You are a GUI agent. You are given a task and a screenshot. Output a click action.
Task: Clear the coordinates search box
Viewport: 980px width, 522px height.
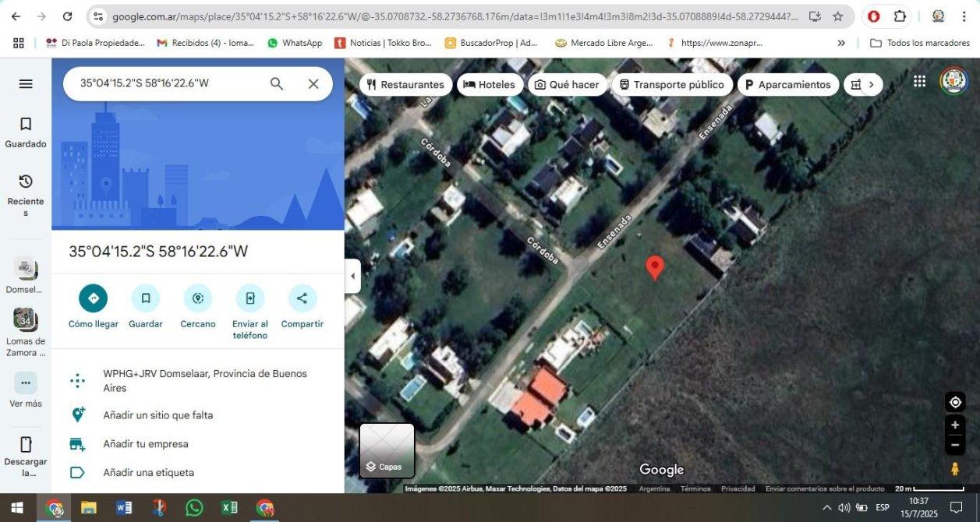pyautogui.click(x=313, y=83)
